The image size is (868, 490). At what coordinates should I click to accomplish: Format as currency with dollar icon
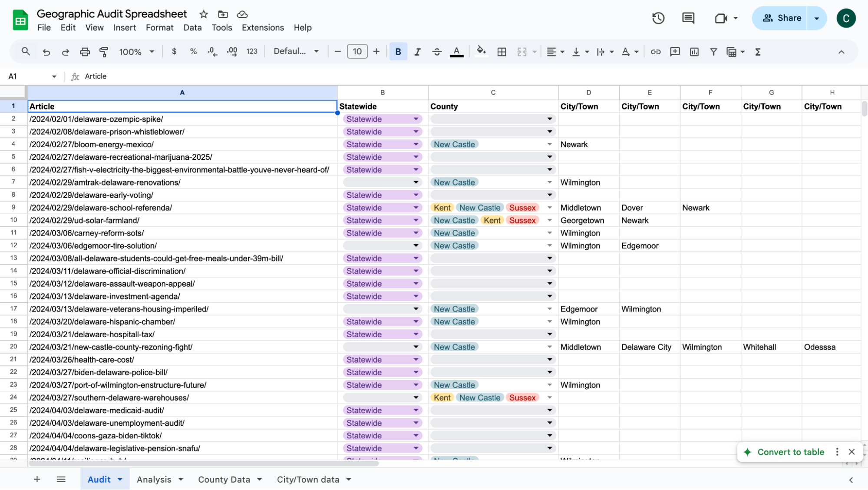coord(174,52)
